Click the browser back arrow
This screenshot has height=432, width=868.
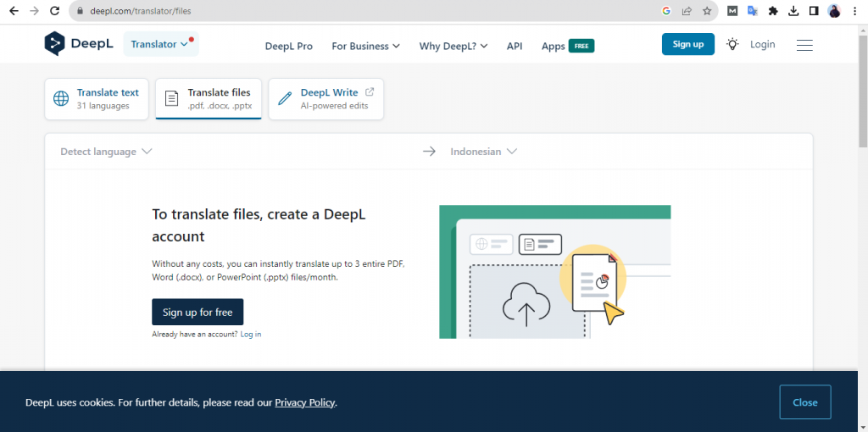(x=14, y=10)
